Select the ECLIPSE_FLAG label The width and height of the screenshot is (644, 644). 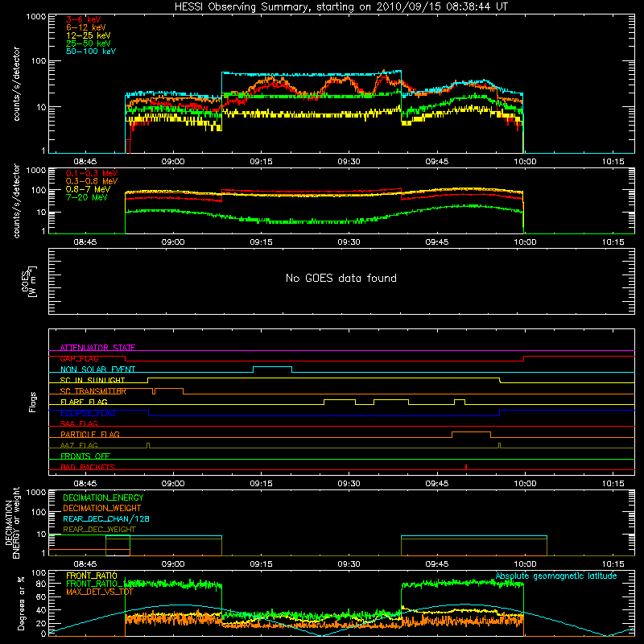(88, 413)
